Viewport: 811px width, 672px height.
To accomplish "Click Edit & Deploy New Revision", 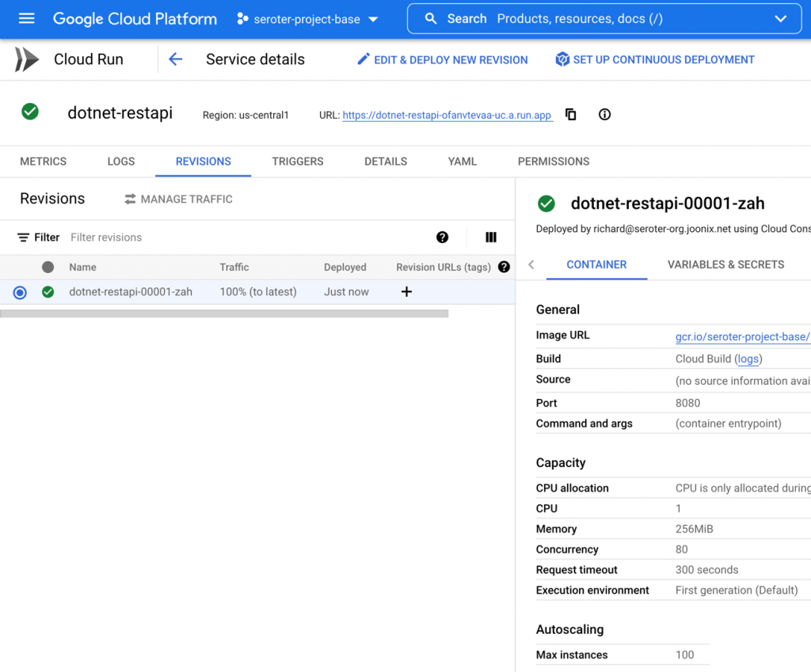I will pos(442,59).
